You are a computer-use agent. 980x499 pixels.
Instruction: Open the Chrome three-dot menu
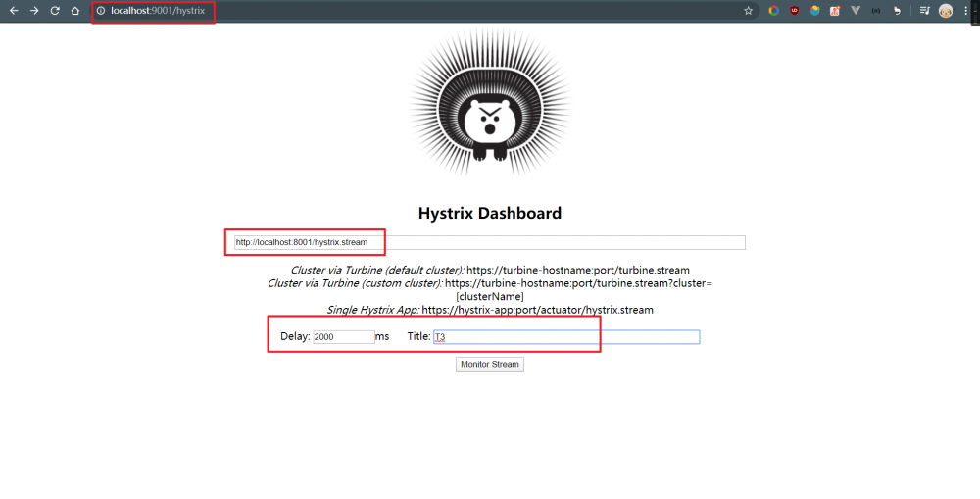coord(965,11)
